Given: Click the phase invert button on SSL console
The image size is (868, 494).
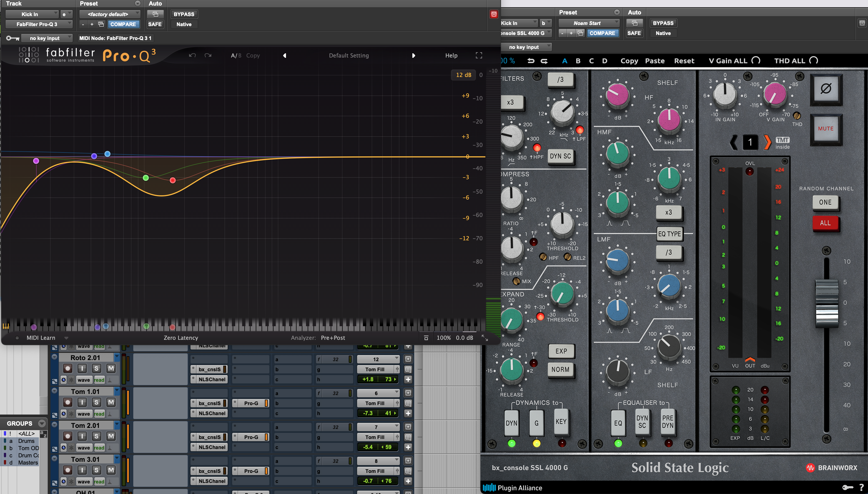Looking at the screenshot, I should click(x=826, y=89).
